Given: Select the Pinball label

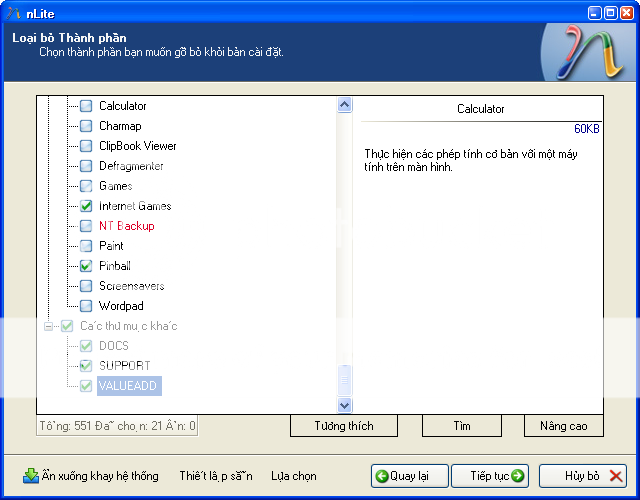Looking at the screenshot, I should 115,266.
